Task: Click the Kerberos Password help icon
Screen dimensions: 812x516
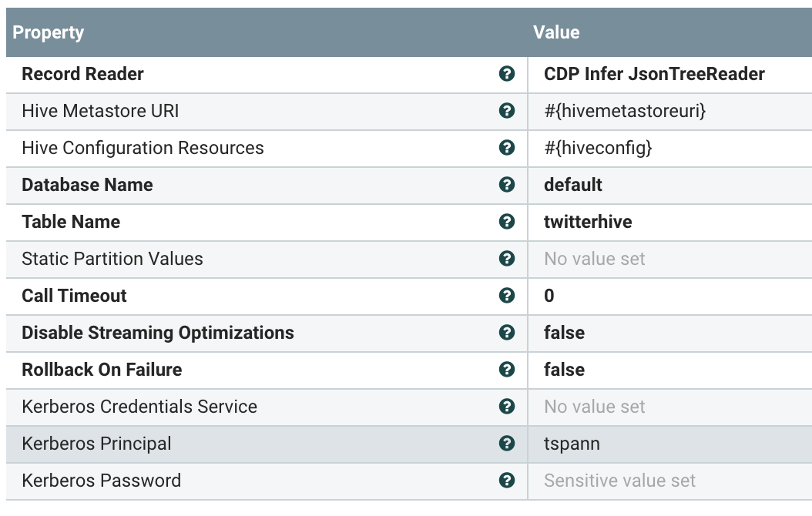Action: pos(506,481)
